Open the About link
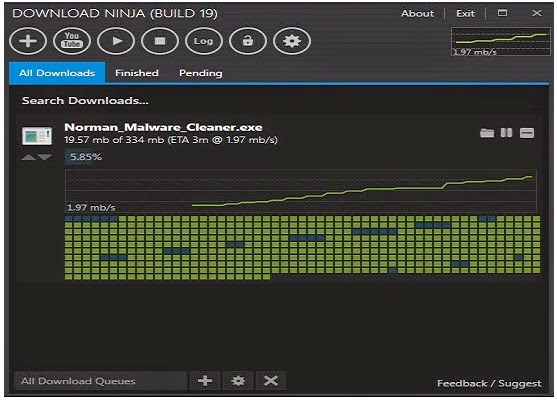 click(x=417, y=13)
